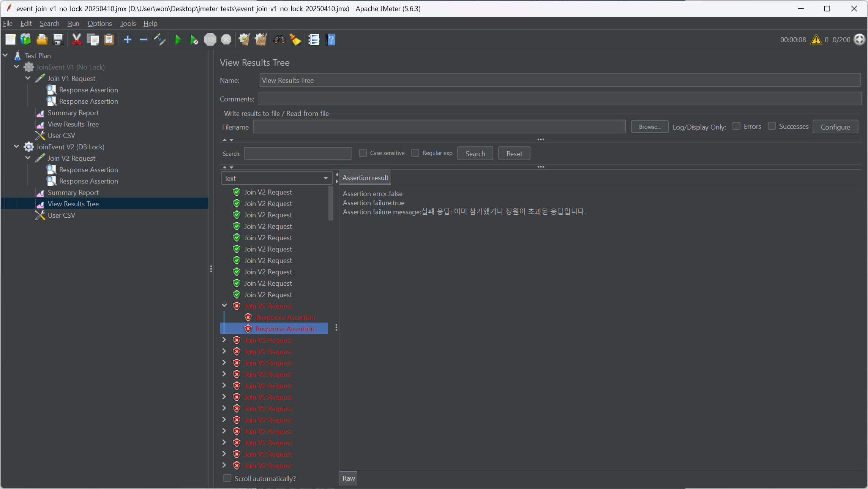Click the binoculars Search icon

tap(279, 40)
